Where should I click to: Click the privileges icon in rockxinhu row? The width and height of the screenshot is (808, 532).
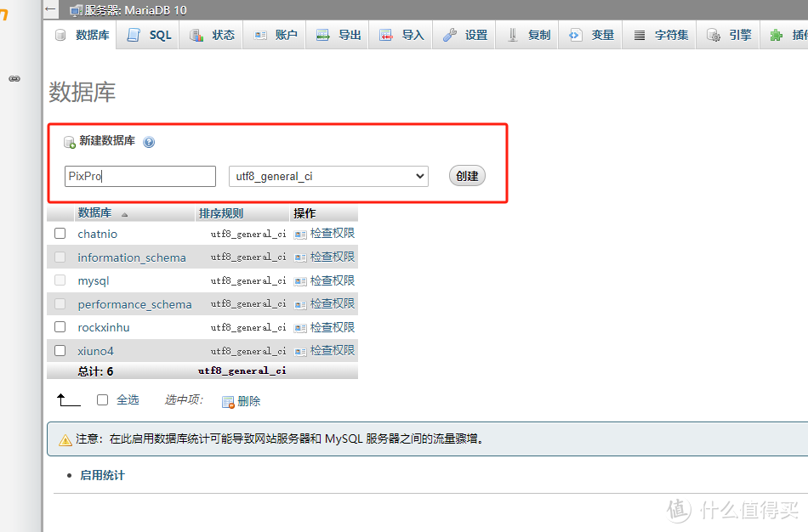pos(300,328)
